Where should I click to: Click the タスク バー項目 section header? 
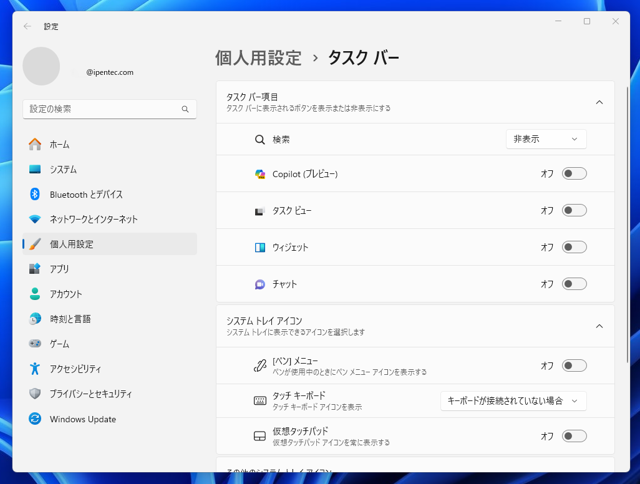point(415,102)
